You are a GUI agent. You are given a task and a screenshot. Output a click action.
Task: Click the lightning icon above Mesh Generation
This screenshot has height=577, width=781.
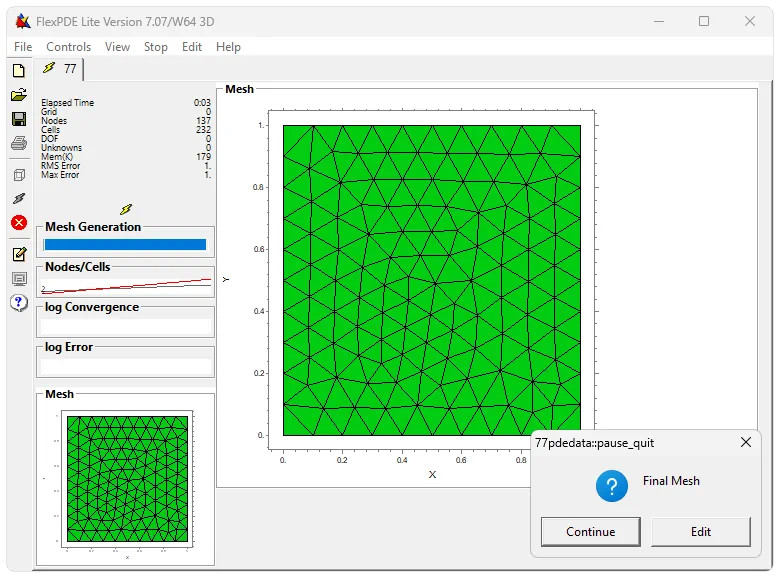(x=126, y=209)
